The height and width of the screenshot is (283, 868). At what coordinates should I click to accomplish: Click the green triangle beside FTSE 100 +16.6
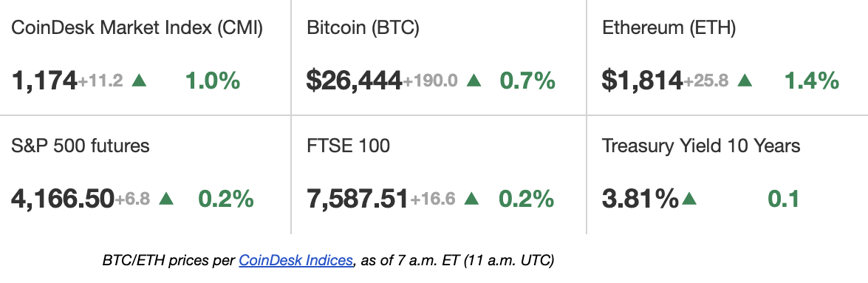coord(471,198)
